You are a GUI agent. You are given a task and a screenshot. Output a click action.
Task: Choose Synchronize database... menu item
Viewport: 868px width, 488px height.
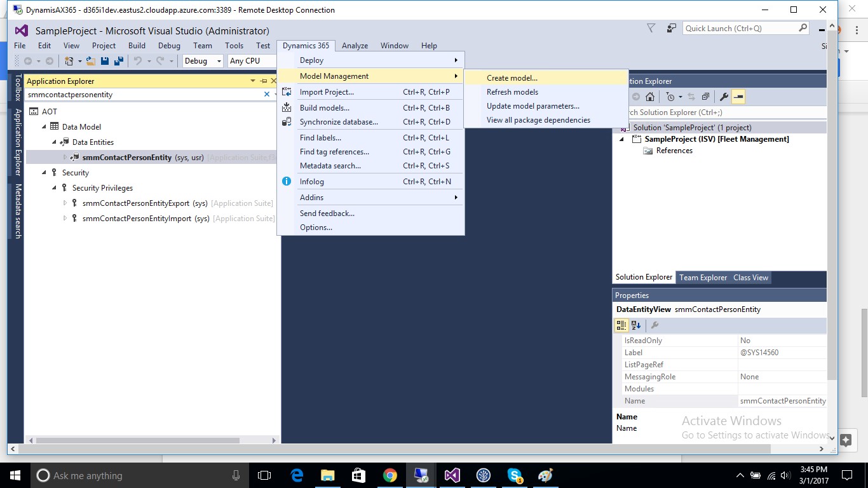(370, 122)
